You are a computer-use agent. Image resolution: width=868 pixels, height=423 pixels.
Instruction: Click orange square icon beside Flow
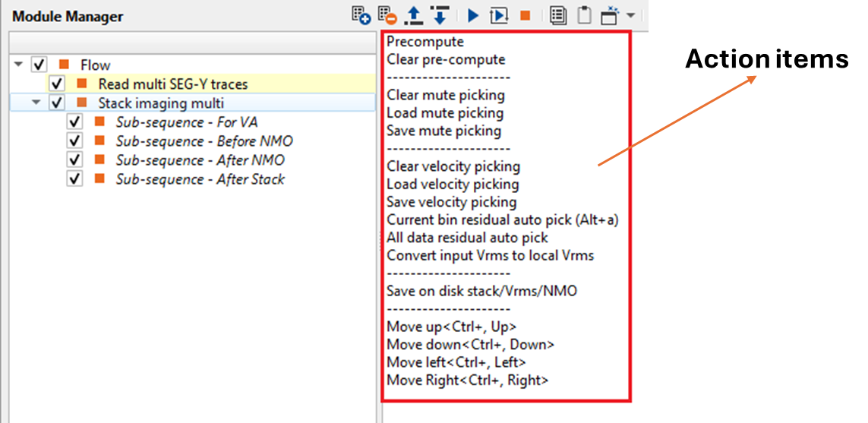click(x=65, y=65)
